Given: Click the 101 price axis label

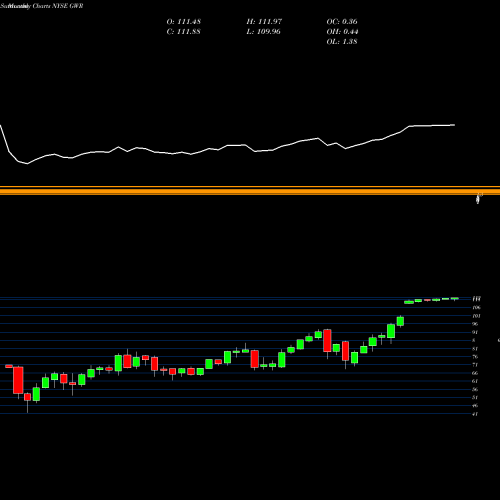Looking at the screenshot, I should tap(476, 316).
